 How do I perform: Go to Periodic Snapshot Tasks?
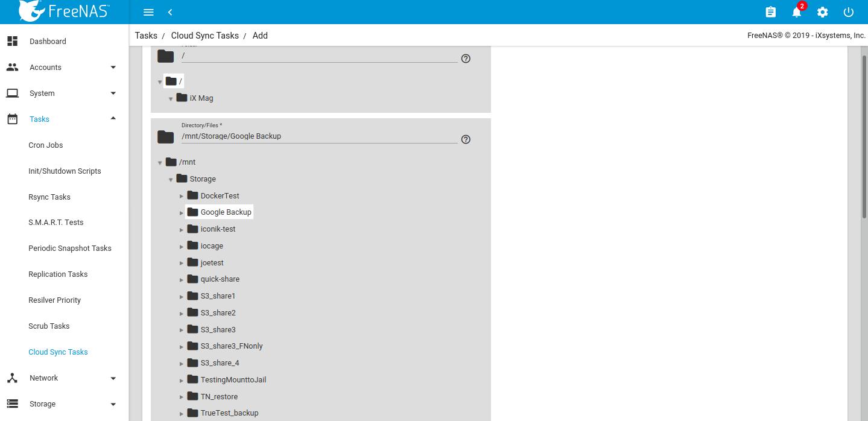70,248
